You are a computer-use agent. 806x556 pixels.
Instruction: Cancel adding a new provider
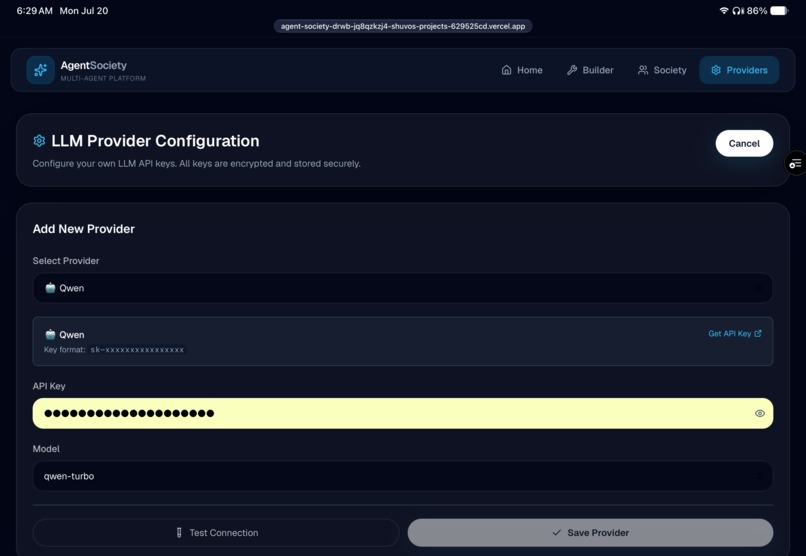(744, 143)
